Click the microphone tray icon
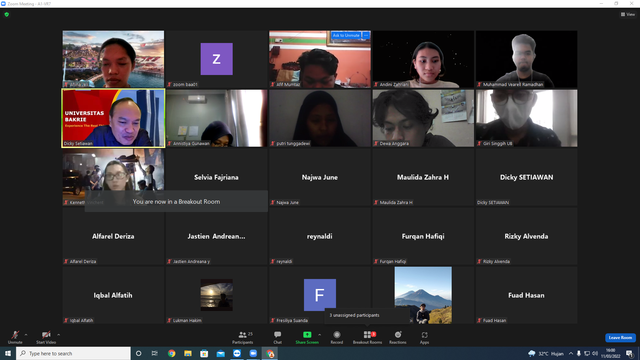Image resolution: width=640 pixels, height=360 pixels. [x=579, y=353]
